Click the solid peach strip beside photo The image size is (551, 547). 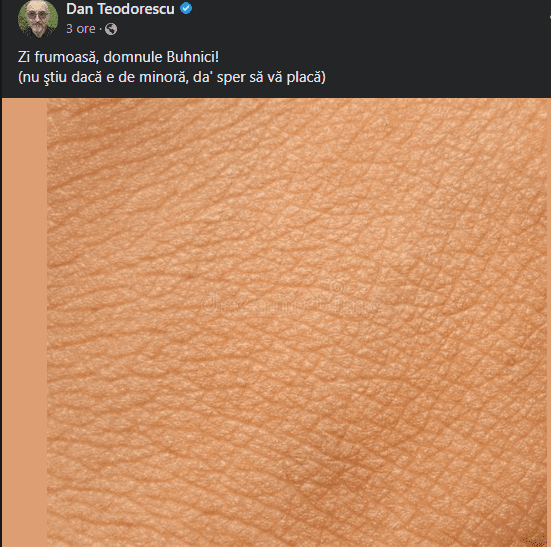pos(25,322)
